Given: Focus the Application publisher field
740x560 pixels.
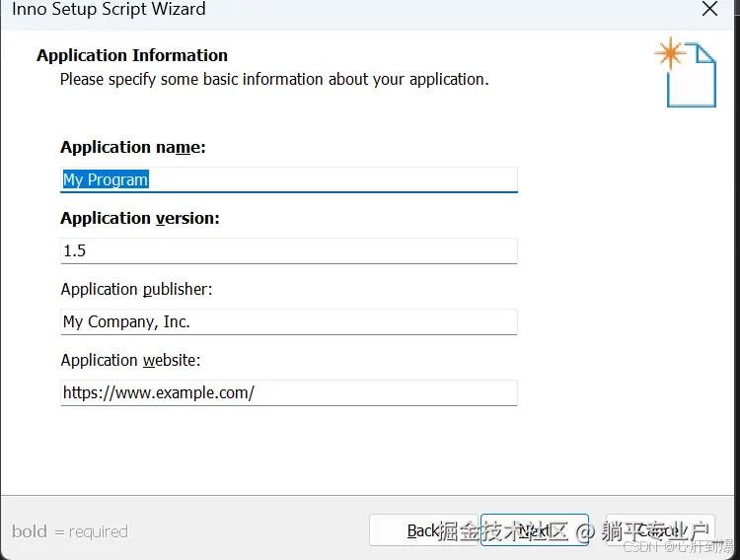Looking at the screenshot, I should click(x=289, y=321).
